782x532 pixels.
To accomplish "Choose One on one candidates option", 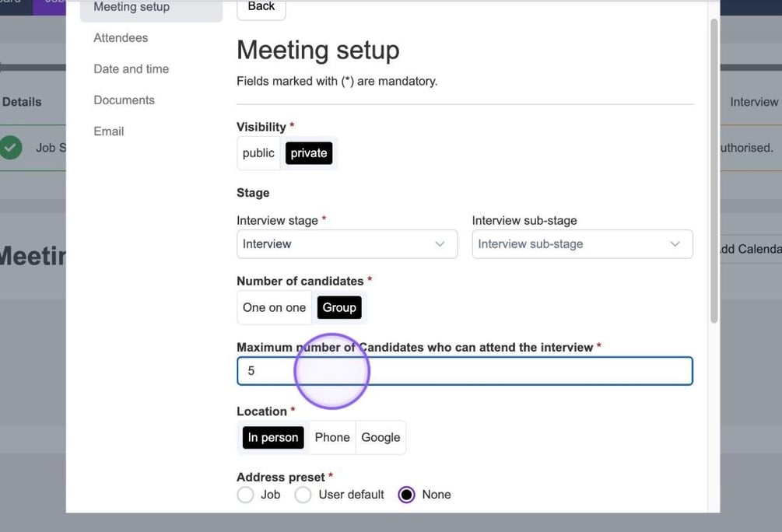I will coord(274,307).
